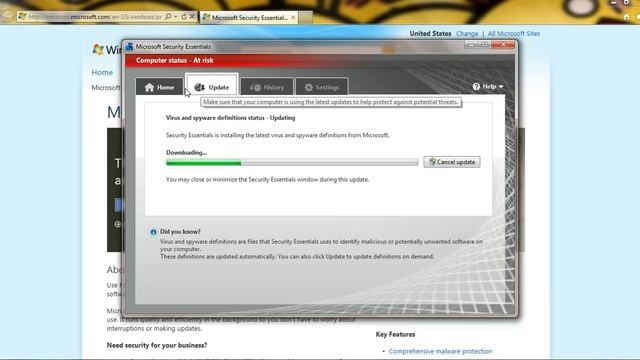
Task: Click Need security for your business? heading
Action: click(x=157, y=345)
